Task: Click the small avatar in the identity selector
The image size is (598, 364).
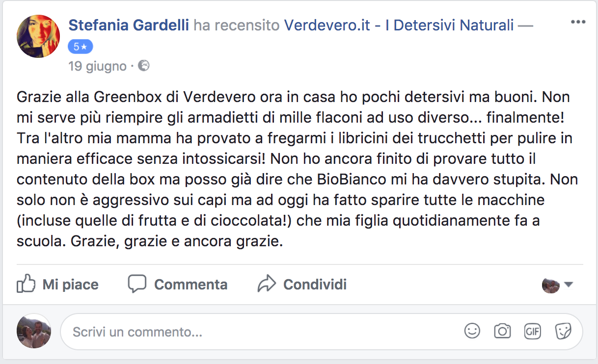Action: pyautogui.click(x=551, y=285)
